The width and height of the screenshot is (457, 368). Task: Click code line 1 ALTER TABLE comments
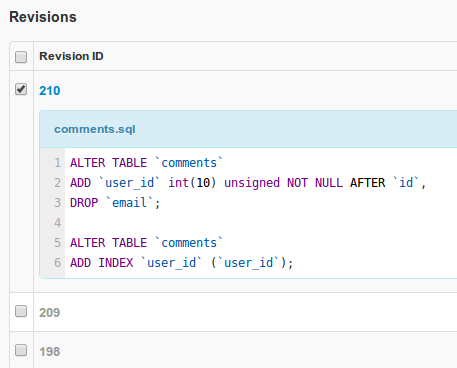point(146,163)
